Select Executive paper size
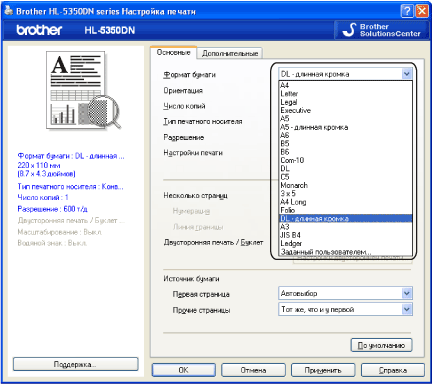Viewport: 433px width, 384px height. coord(345,110)
